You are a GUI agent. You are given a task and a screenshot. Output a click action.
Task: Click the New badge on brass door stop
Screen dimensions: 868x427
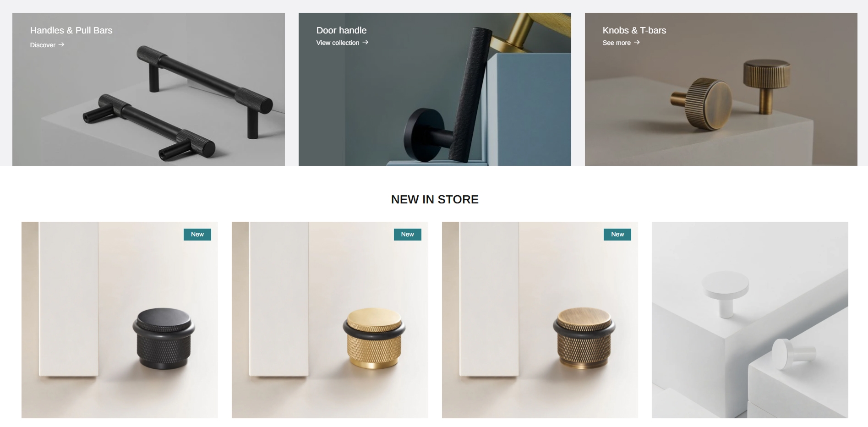point(408,234)
